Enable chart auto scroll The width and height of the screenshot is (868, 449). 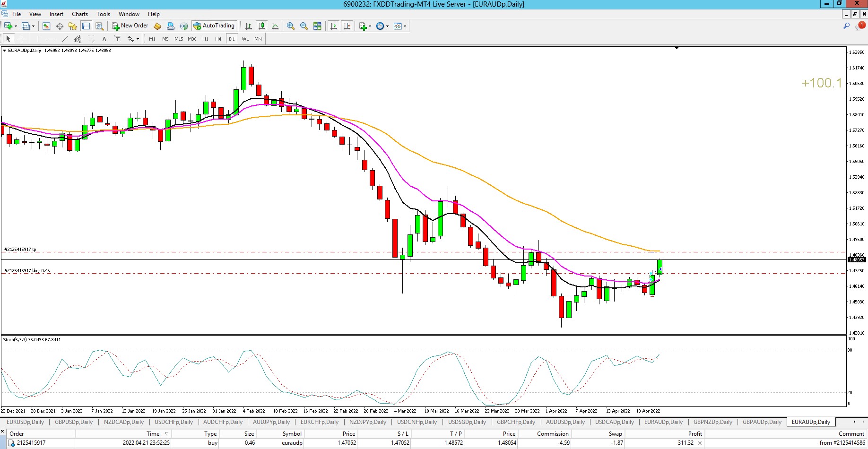[x=334, y=26]
